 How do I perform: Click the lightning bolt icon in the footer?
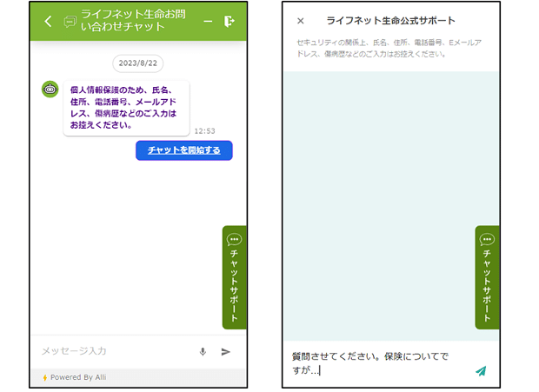(44, 378)
